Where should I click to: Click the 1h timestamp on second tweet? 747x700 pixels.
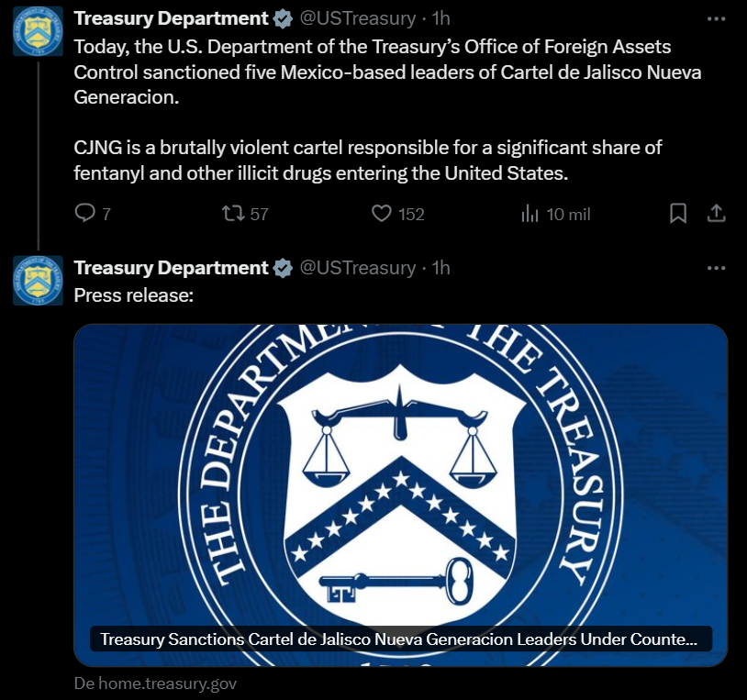(x=440, y=268)
